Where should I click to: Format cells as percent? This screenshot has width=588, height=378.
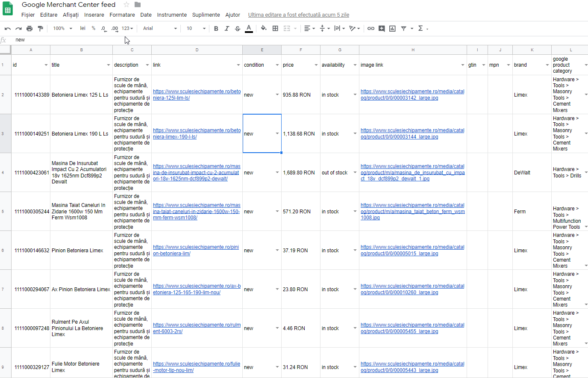pyautogui.click(x=94, y=28)
